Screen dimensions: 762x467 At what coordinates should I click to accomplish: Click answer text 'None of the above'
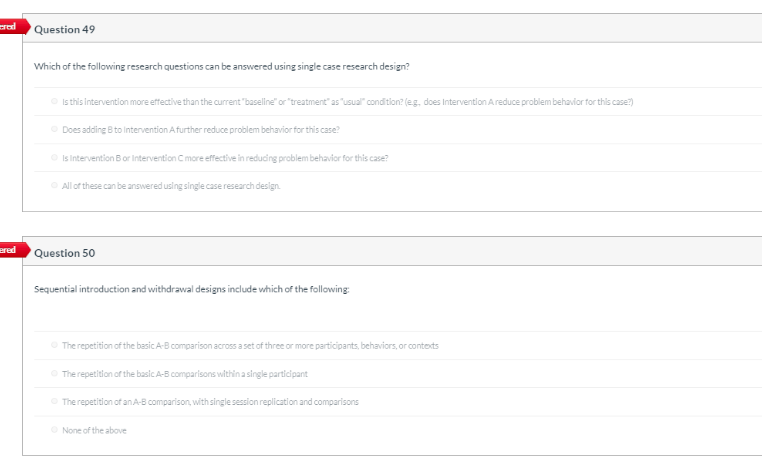tap(94, 430)
